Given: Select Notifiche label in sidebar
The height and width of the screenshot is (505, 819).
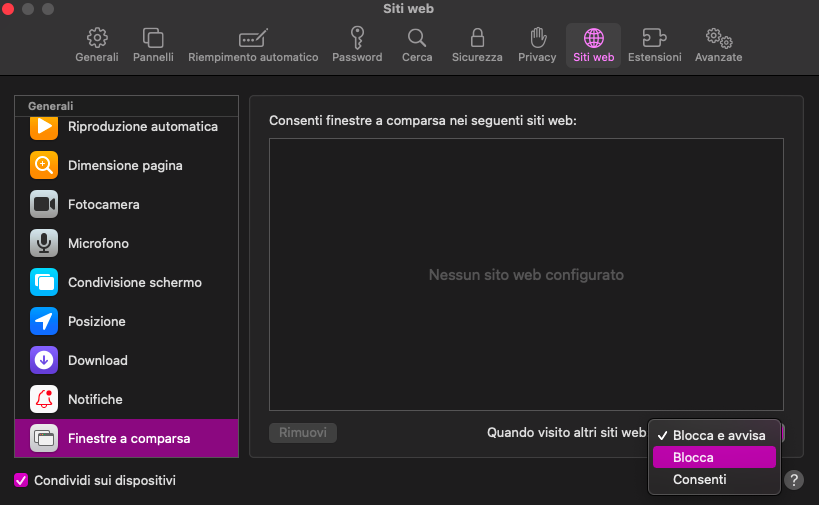Looking at the screenshot, I should tap(95, 400).
